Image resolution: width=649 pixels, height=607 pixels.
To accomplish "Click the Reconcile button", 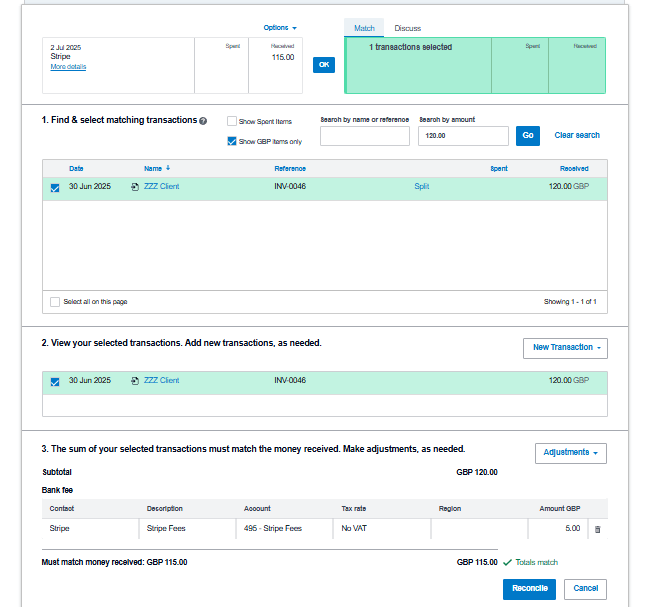I will pyautogui.click(x=529, y=589).
